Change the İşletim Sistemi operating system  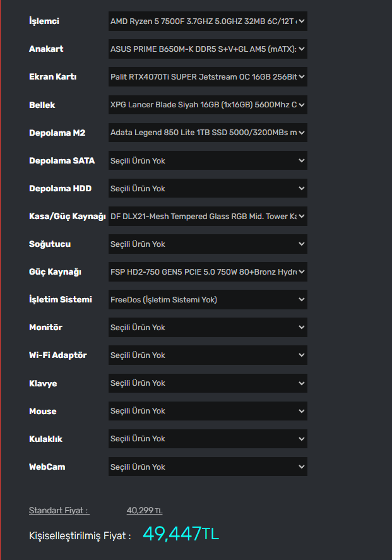(208, 300)
